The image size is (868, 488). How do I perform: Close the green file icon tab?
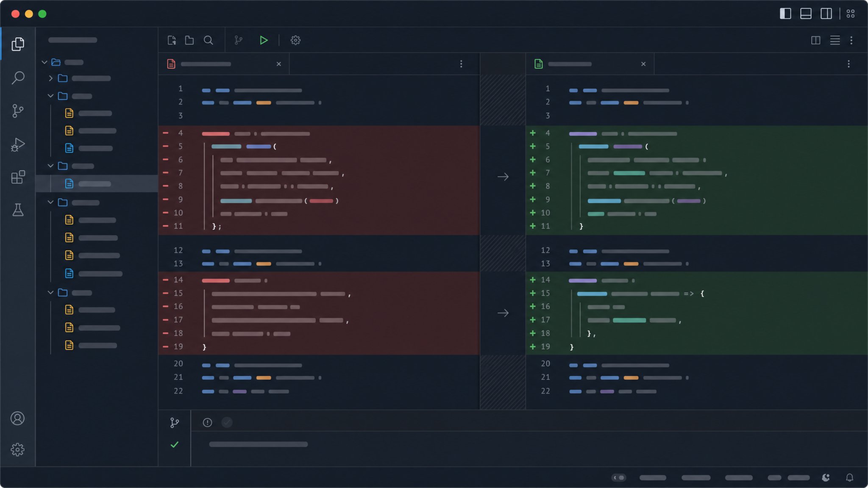tap(643, 64)
